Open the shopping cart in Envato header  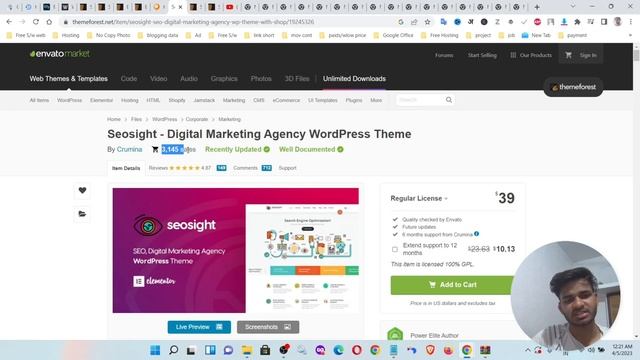point(568,55)
